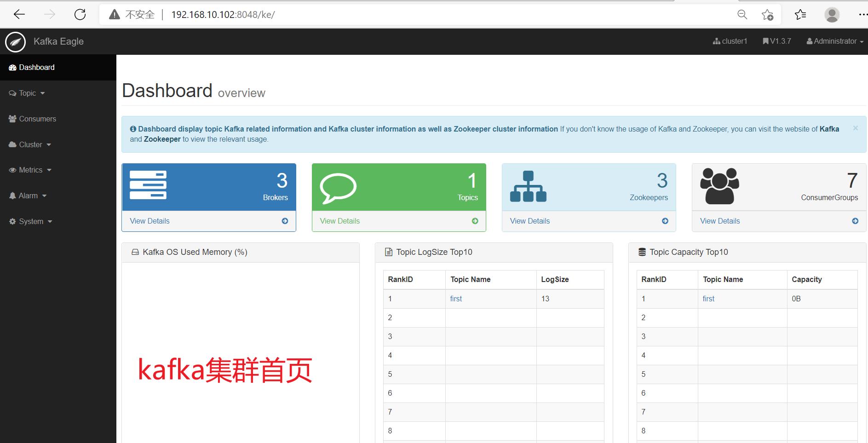Open 'first' topic in Capacity table
868x443 pixels.
(708, 299)
